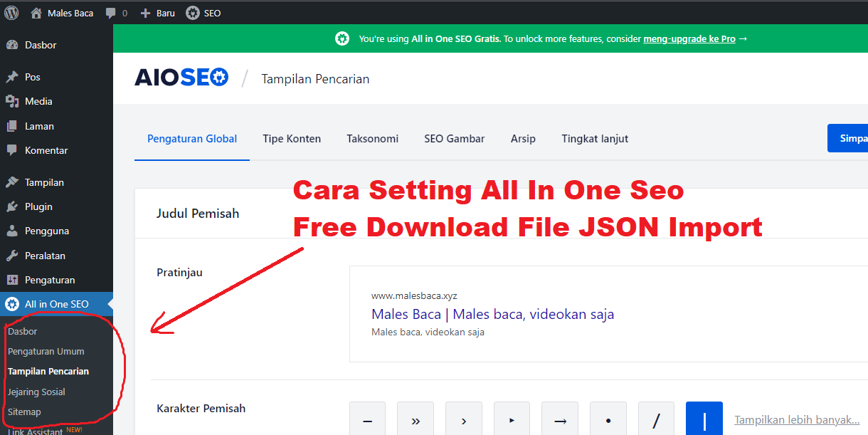
Task: Click Tampilan Pencarian breadcrumb heading
Action: pos(315,79)
